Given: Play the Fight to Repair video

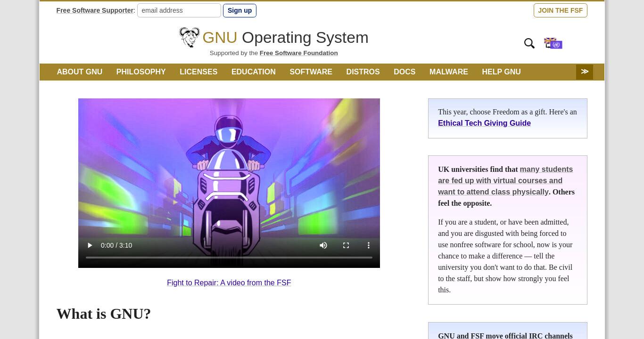Looking at the screenshot, I should click(90, 245).
